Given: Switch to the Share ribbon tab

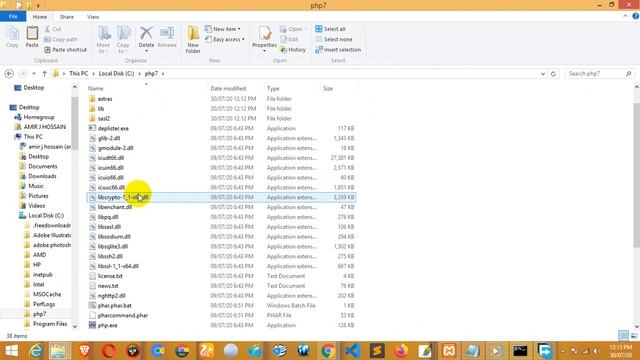Looking at the screenshot, I should pos(67,17).
